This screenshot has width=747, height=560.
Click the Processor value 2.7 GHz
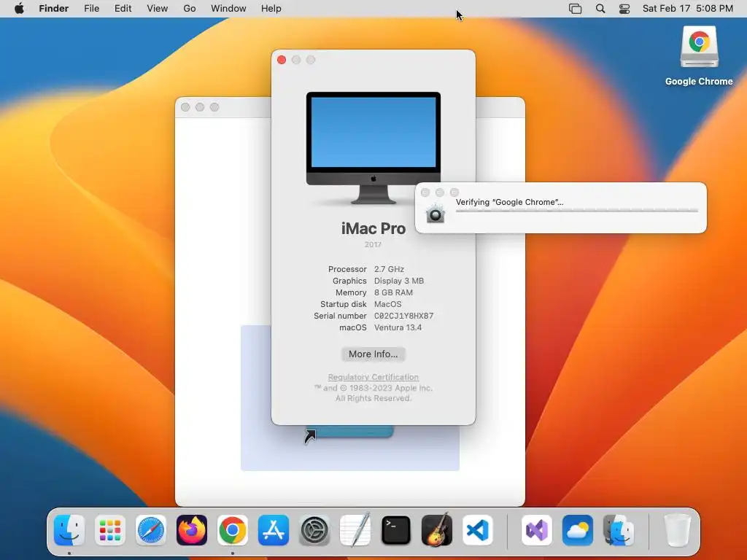(389, 269)
